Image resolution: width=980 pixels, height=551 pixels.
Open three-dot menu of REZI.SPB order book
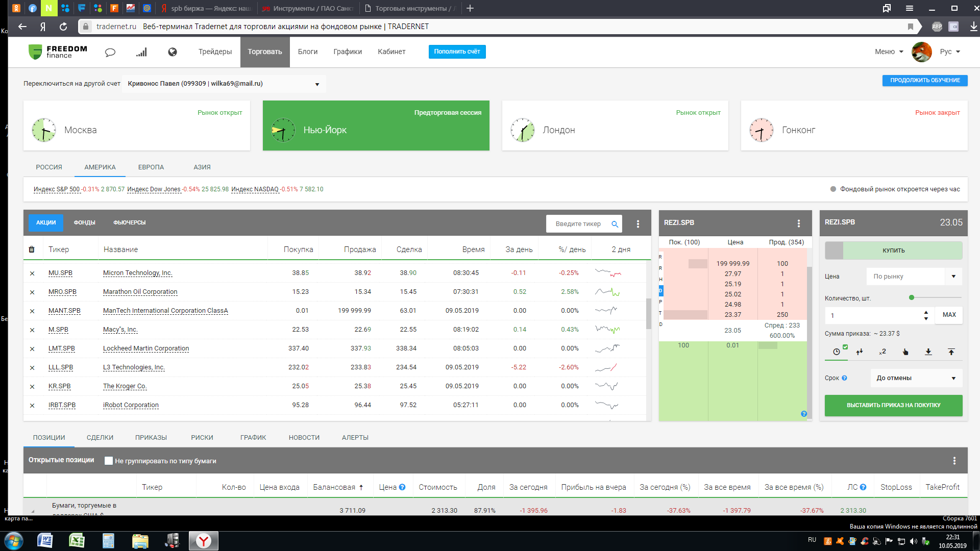click(798, 223)
